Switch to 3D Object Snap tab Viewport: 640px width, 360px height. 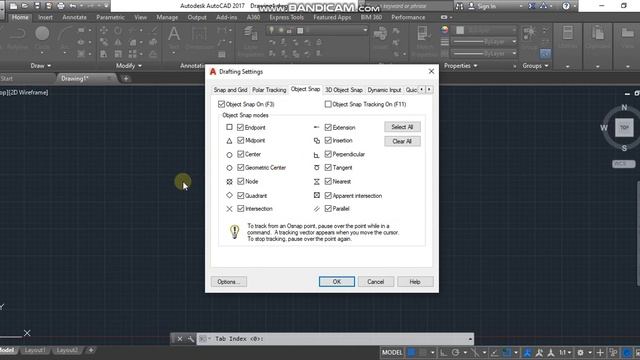click(344, 90)
